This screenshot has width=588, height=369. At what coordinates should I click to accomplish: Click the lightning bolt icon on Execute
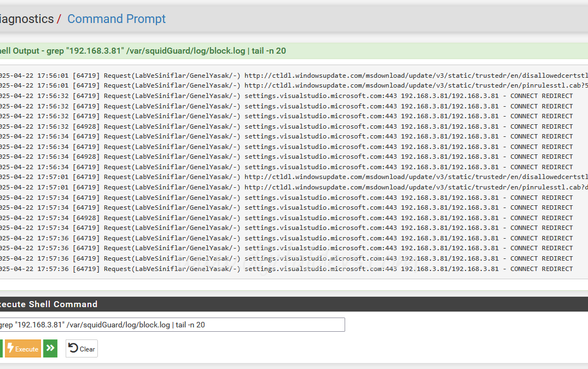10,349
